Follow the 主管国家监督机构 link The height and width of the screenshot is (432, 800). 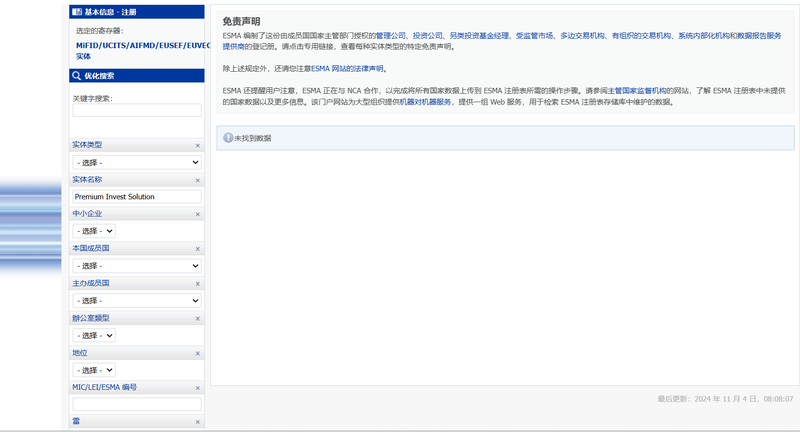pyautogui.click(x=637, y=91)
